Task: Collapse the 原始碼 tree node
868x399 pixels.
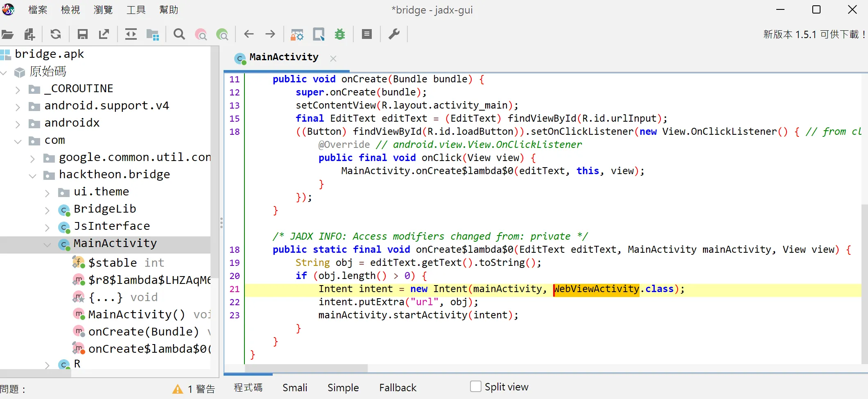Action: pos(4,73)
